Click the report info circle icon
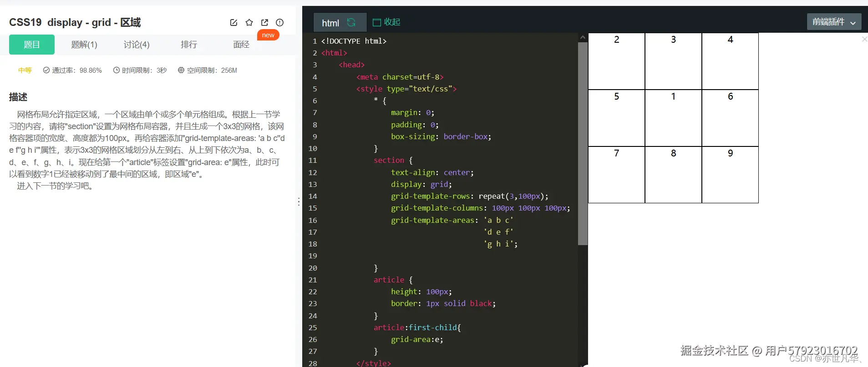The width and height of the screenshot is (868, 367). [x=280, y=22]
